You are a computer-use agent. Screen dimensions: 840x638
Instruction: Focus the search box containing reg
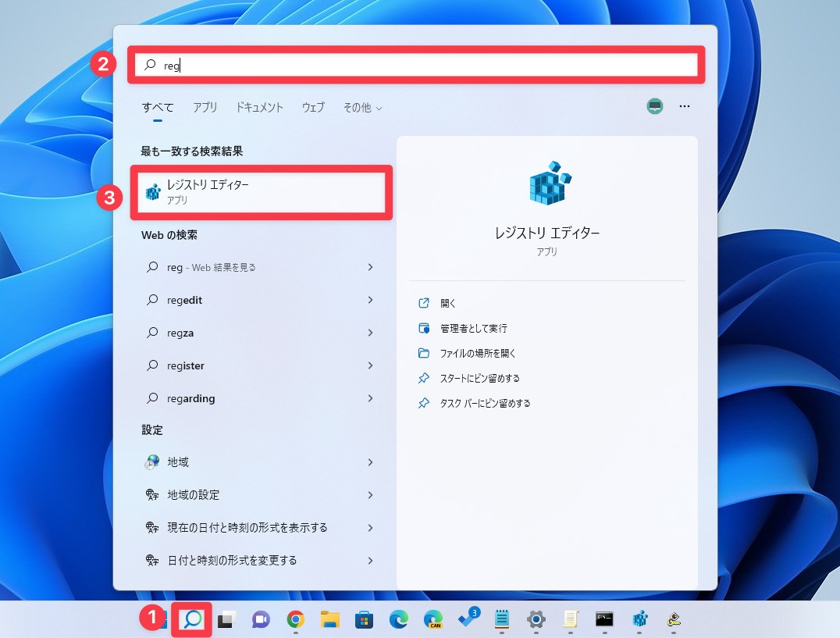pos(416,65)
